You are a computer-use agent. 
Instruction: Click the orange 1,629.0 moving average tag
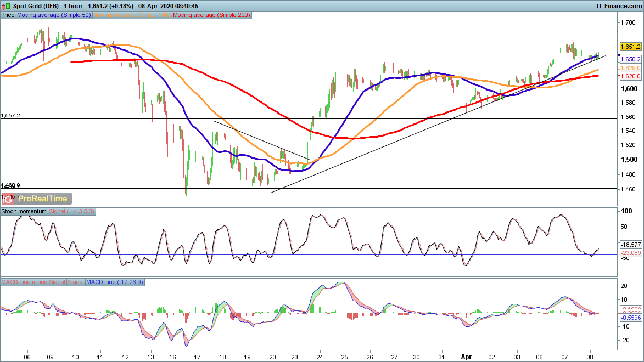click(x=630, y=68)
